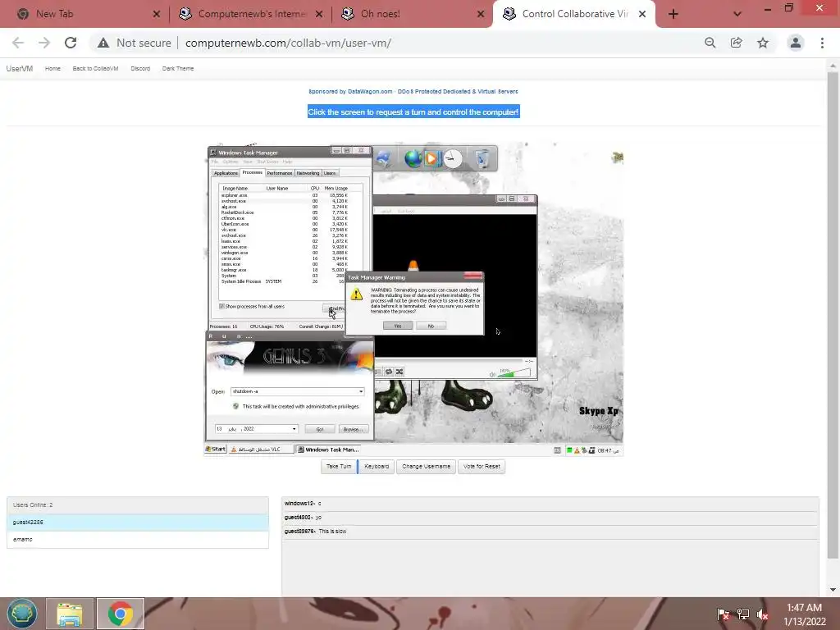
Task: Click the clock icon in the dock
Action: tap(453, 159)
